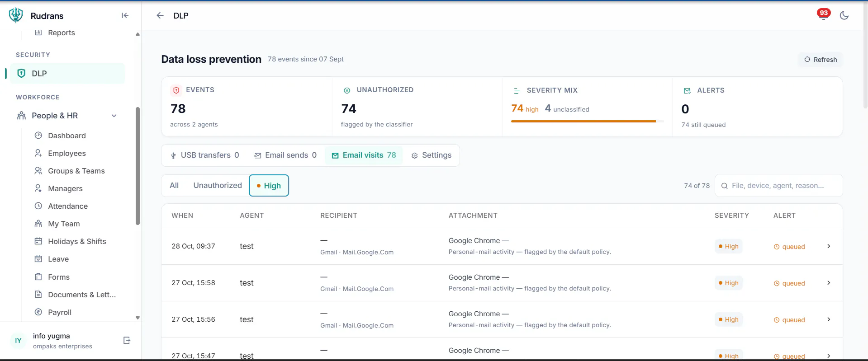Expand the 27 Oct, 15:58 event chevron
The height and width of the screenshot is (361, 868).
coord(829,283)
